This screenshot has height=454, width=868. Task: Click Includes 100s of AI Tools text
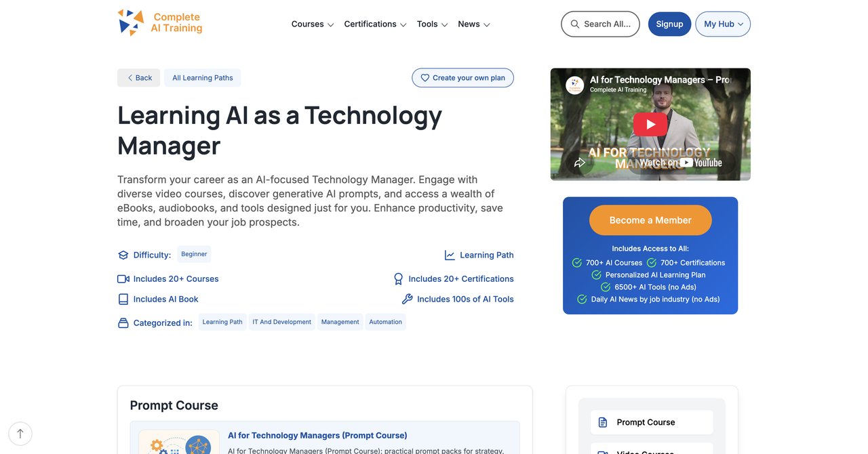tap(465, 300)
